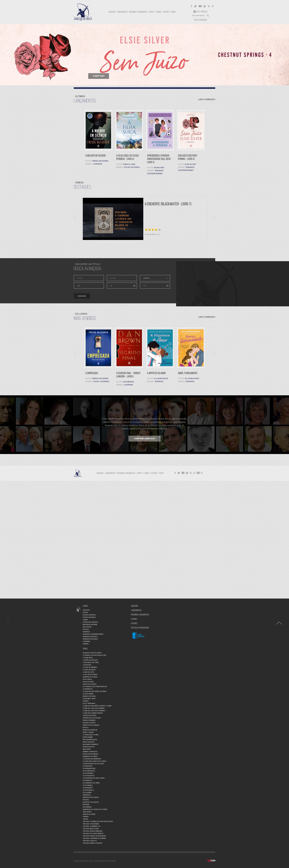The width and height of the screenshot is (289, 868).
Task: Open O Segredo Final book cover
Action: [x=129, y=347]
